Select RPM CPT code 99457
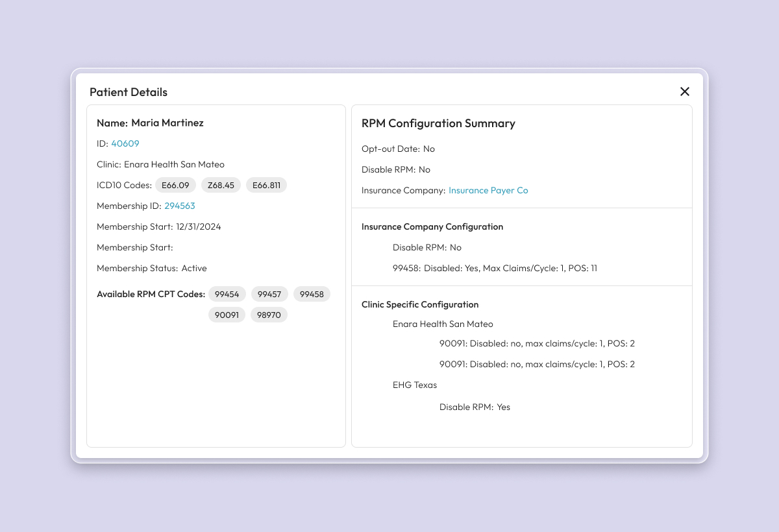Screen dimensions: 779x532 tap(269, 294)
